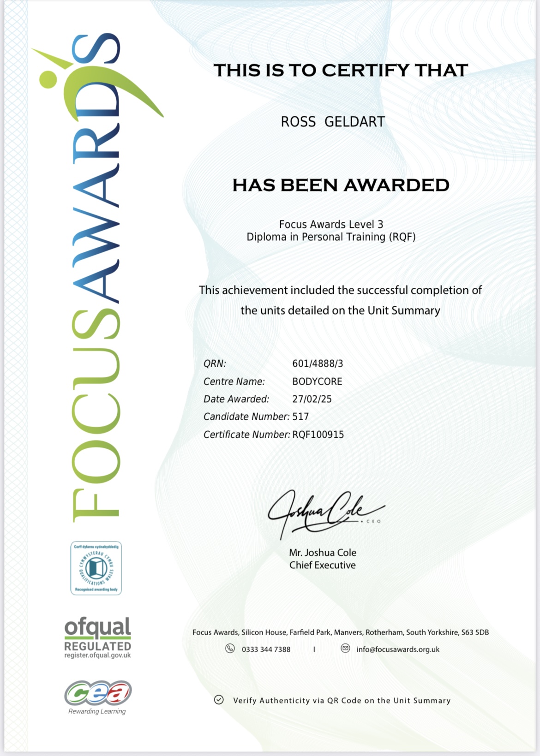
Task: Click the phone number 0333 344 7388
Action: 266,649
